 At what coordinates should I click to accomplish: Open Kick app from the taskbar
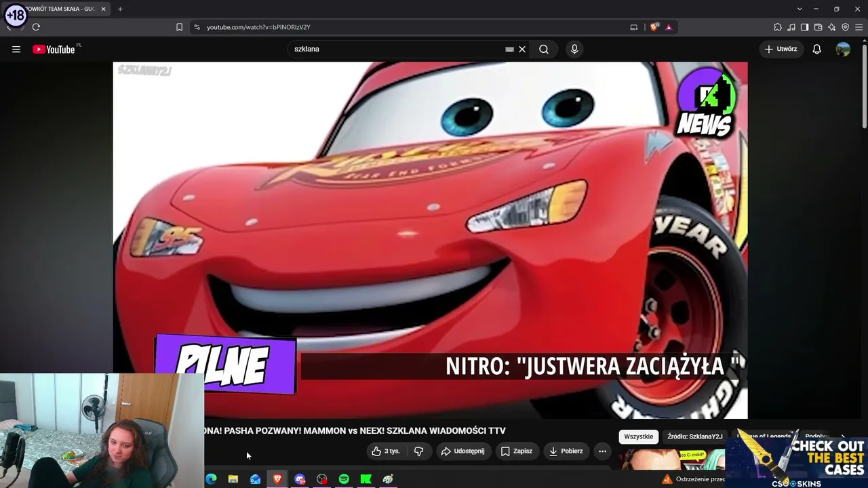tap(366, 479)
